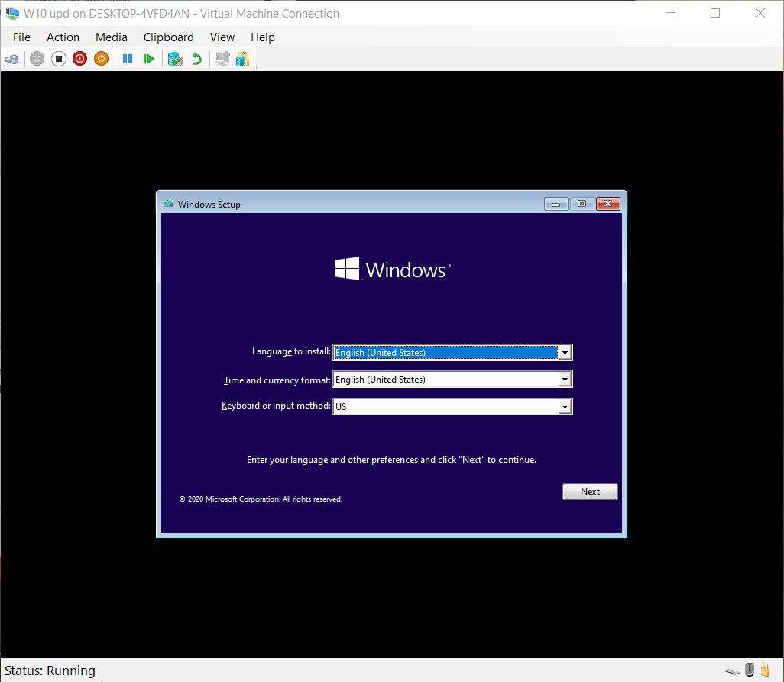The image size is (784, 682).
Task: Open the Action menu
Action: click(63, 37)
